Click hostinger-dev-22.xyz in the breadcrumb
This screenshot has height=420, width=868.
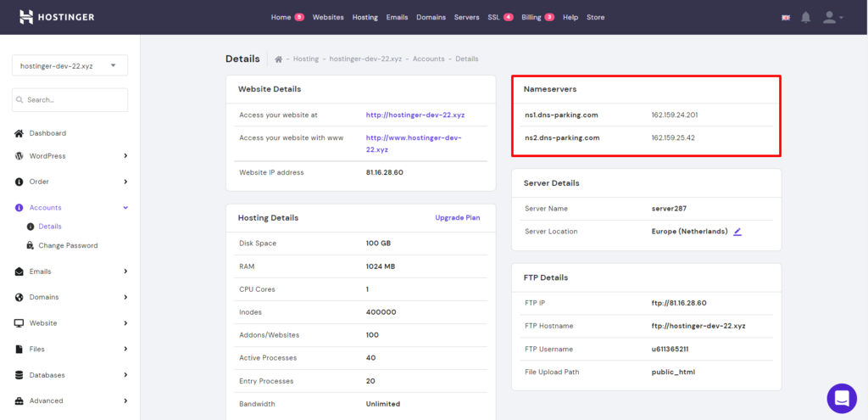point(366,59)
